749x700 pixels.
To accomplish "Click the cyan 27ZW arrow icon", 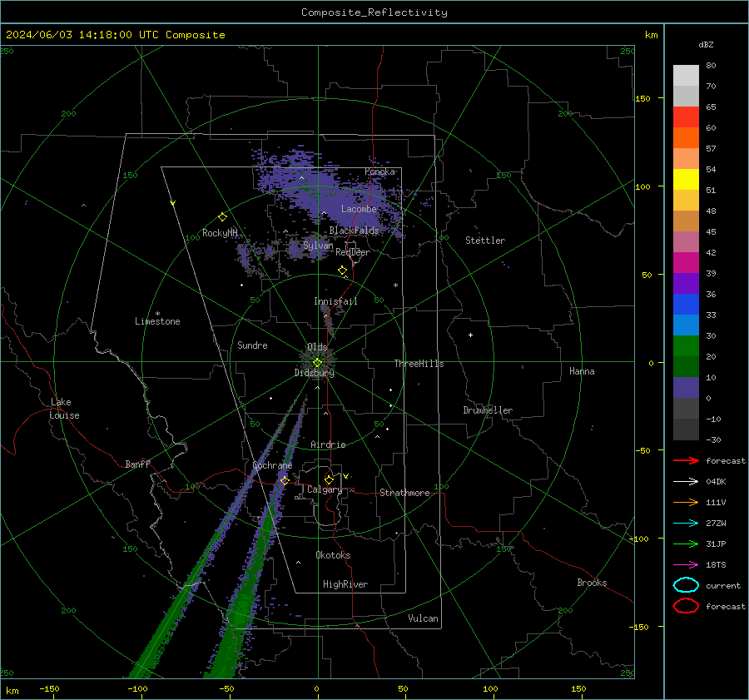I will pyautogui.click(x=686, y=524).
